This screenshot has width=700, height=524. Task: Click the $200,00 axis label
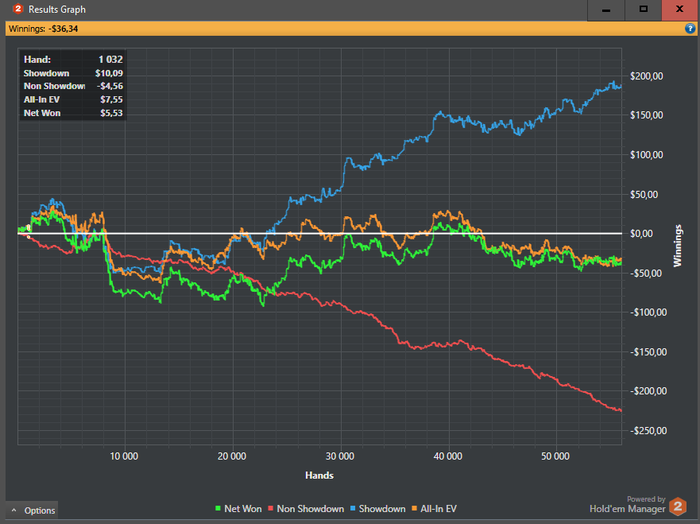[x=646, y=76]
